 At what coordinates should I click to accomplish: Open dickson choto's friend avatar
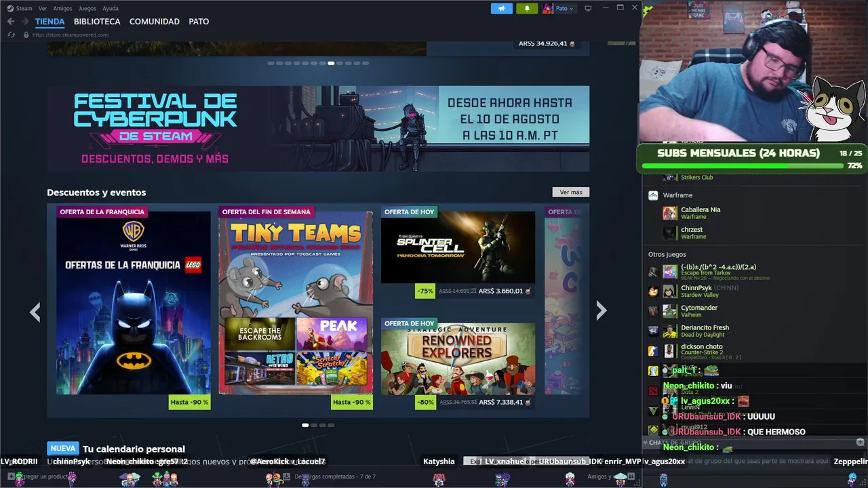pyautogui.click(x=670, y=350)
